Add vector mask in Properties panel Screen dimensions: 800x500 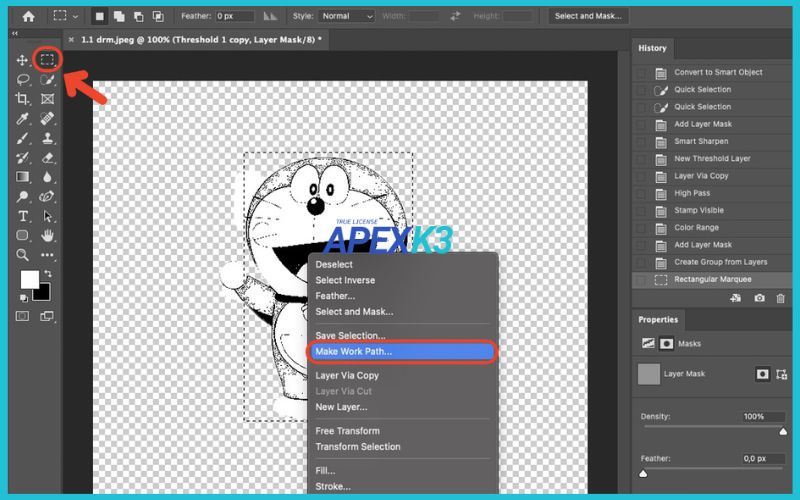[x=781, y=374]
